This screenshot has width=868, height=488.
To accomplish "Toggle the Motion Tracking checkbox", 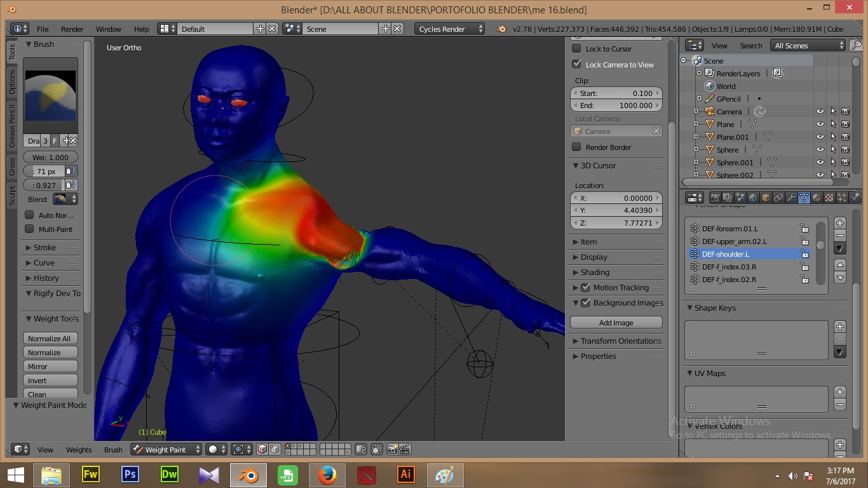I will (x=585, y=287).
